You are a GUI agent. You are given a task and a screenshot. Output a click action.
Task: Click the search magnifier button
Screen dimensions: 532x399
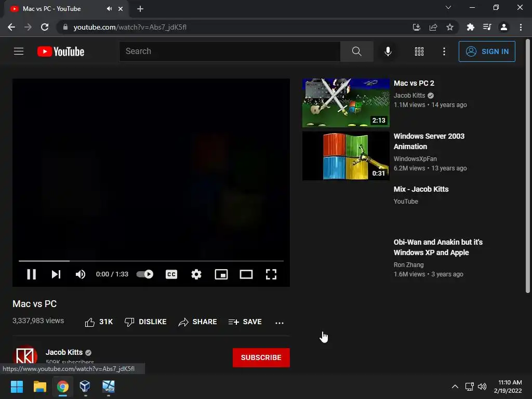click(356, 51)
